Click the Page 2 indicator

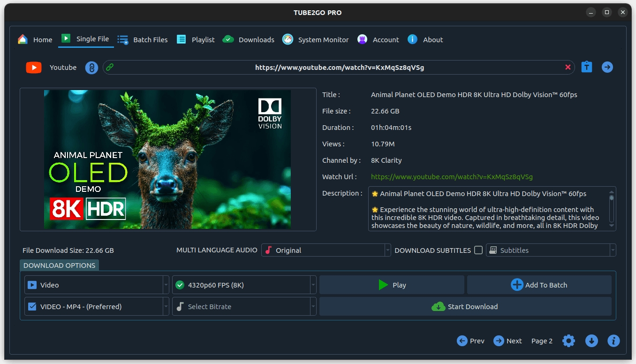542,341
